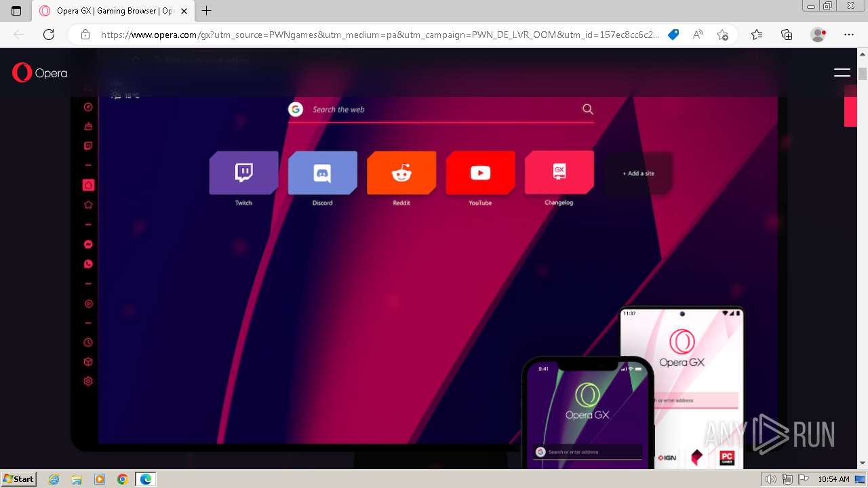Click the Discord speed dial tile
This screenshot has height=488, width=868.
pyautogui.click(x=323, y=174)
